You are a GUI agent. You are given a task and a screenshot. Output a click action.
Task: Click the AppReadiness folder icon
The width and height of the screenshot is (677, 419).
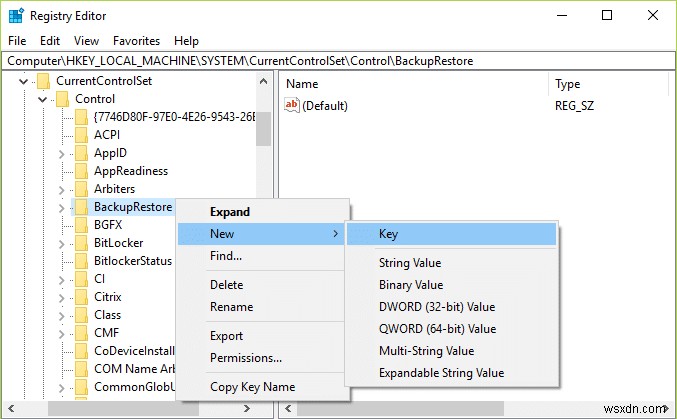coord(82,171)
